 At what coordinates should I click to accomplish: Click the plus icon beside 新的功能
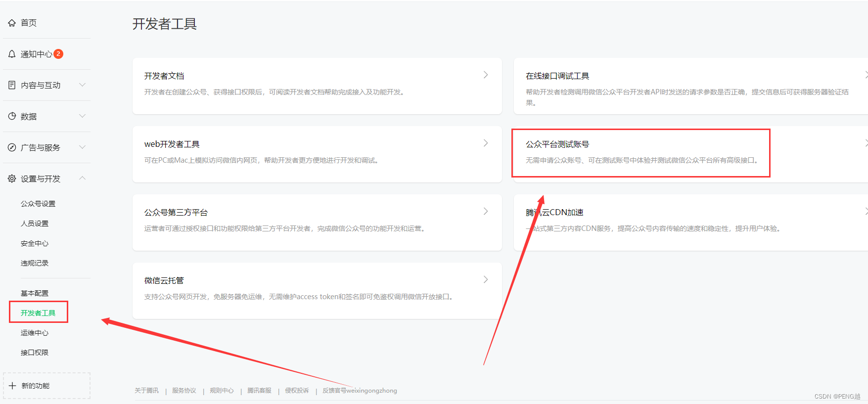pos(12,386)
